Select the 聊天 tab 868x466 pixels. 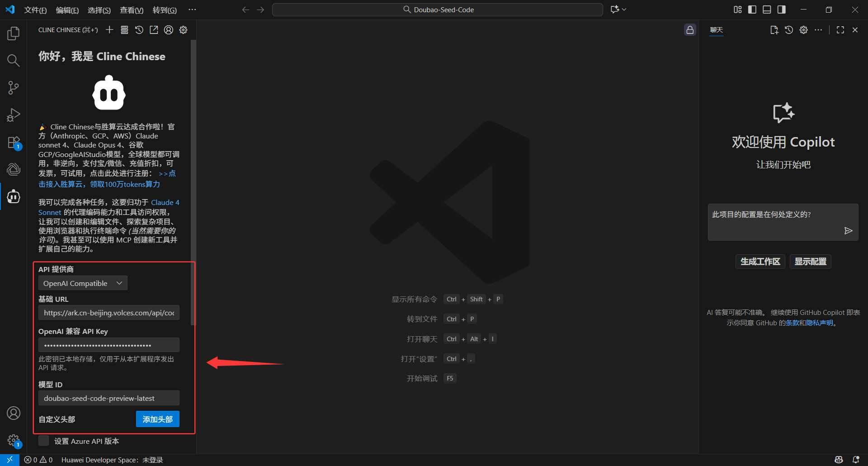coord(717,30)
